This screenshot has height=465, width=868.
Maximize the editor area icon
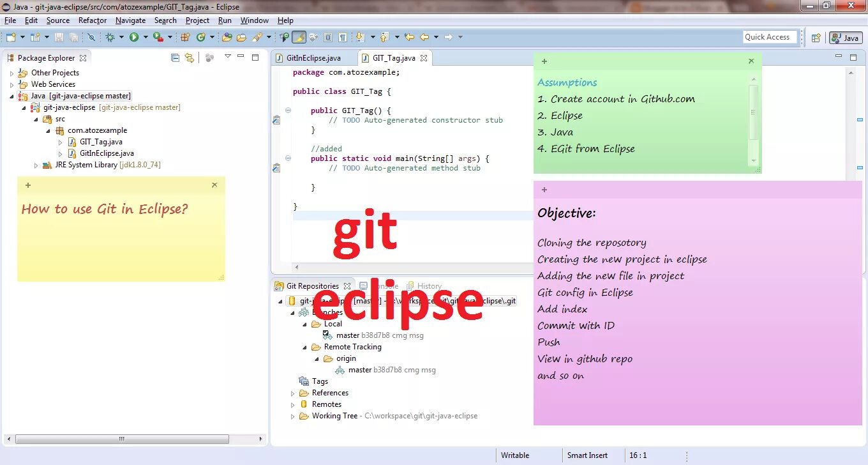[x=853, y=57]
